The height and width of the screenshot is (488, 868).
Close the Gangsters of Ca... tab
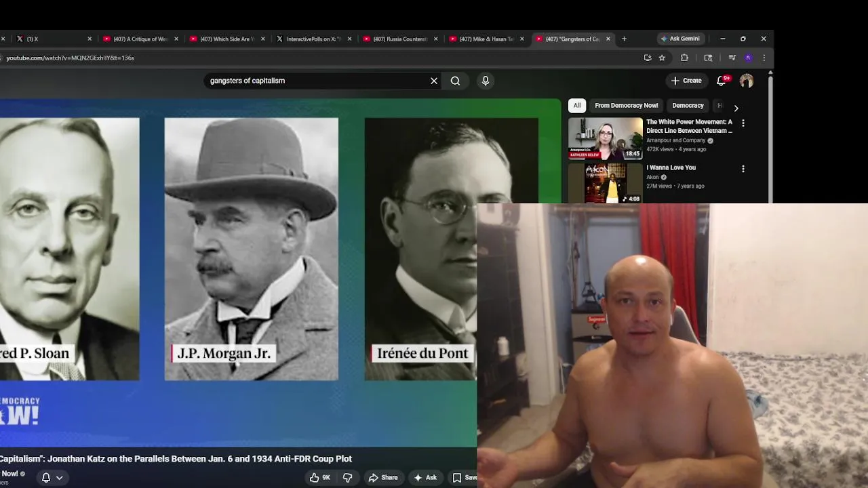[608, 39]
